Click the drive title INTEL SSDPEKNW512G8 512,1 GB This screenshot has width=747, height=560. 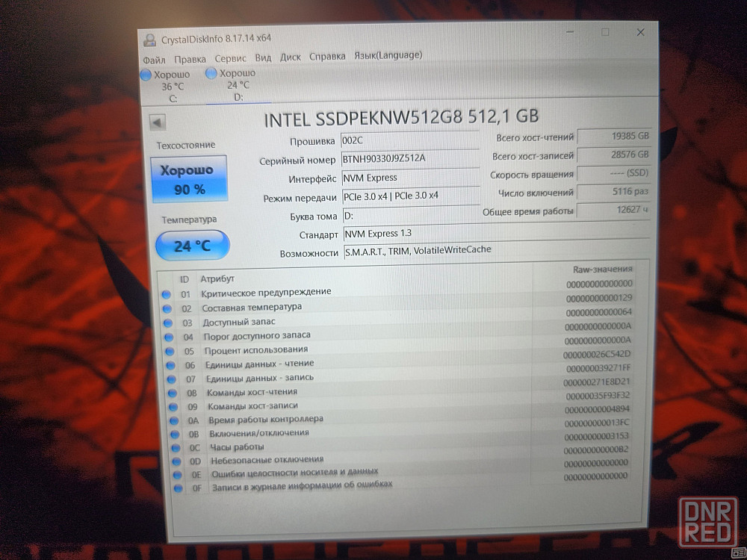(401, 118)
